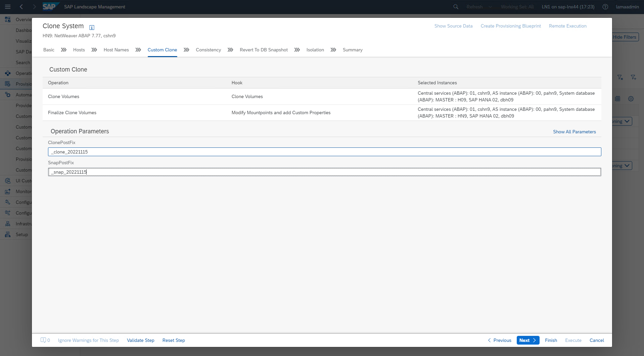Open the help question mark icon
Viewport: 644px width, 356px height.
coord(605,7)
